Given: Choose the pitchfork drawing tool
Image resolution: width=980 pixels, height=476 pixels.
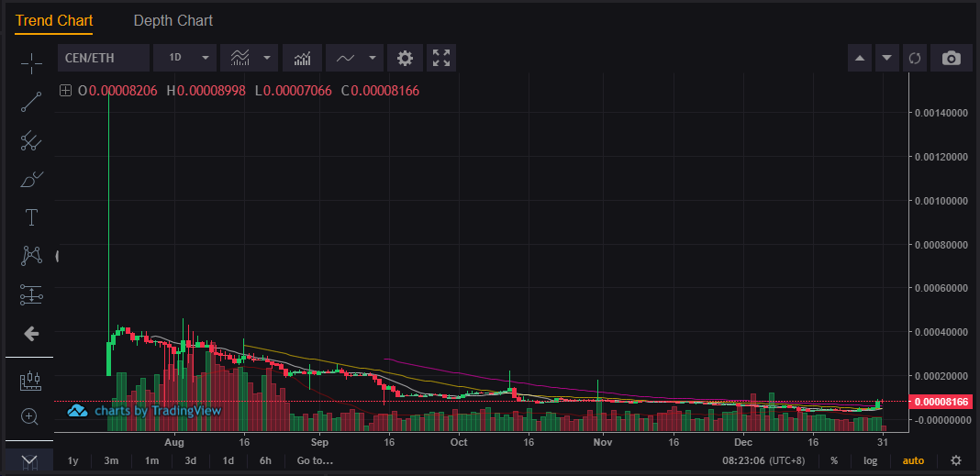Looking at the screenshot, I should pos(31,140).
